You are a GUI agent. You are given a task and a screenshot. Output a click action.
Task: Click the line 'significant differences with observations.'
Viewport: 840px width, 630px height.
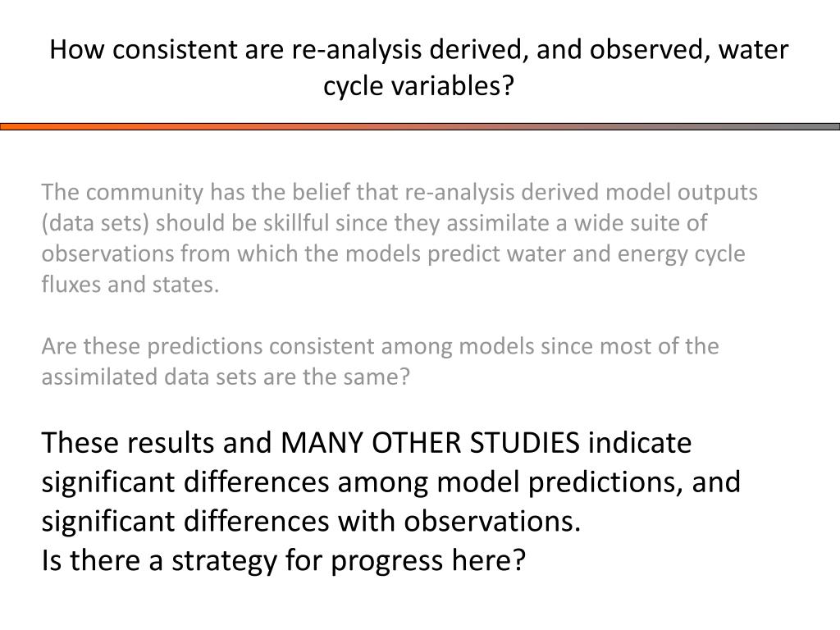pos(311,521)
